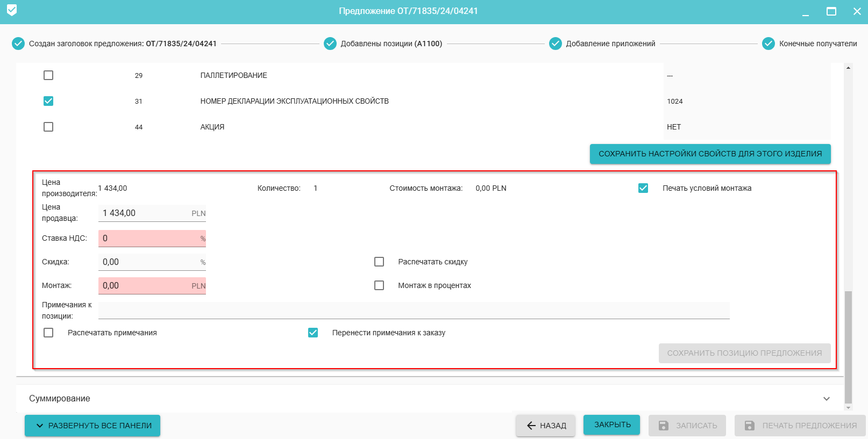The width and height of the screenshot is (868, 439).
Task: Click checkmark icon for 'Создан заголовок предложения' step
Action: pyautogui.click(x=18, y=44)
